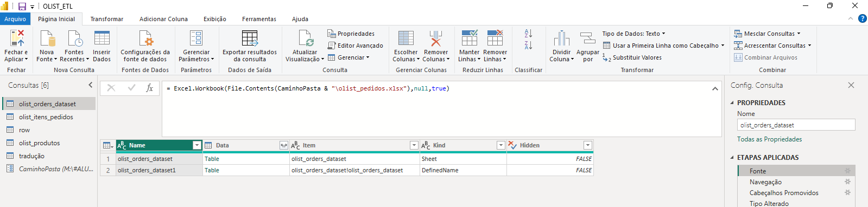This screenshot has width=868, height=207.
Task: Open Item column filter dropdown
Action: [x=414, y=145]
